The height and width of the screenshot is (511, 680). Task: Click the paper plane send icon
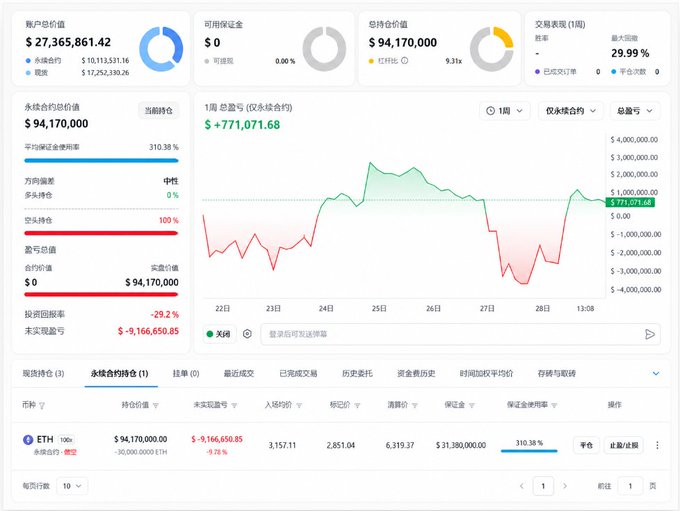coord(649,334)
